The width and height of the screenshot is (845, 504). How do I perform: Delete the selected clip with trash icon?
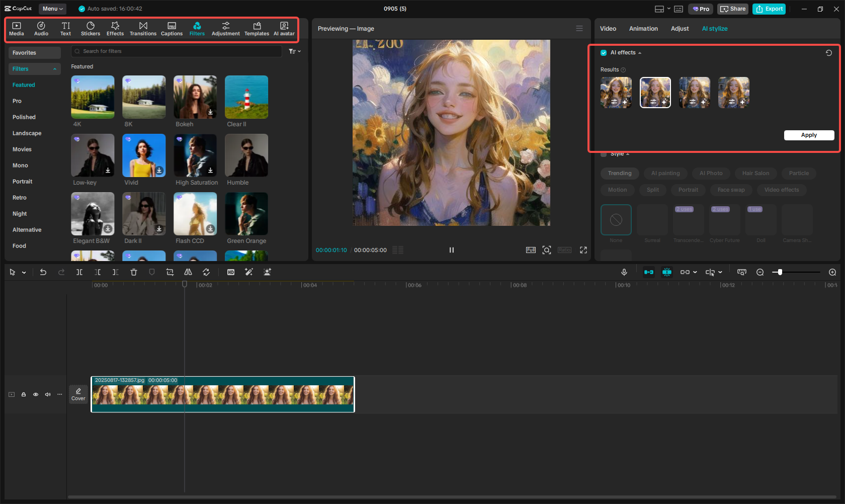coord(134,272)
